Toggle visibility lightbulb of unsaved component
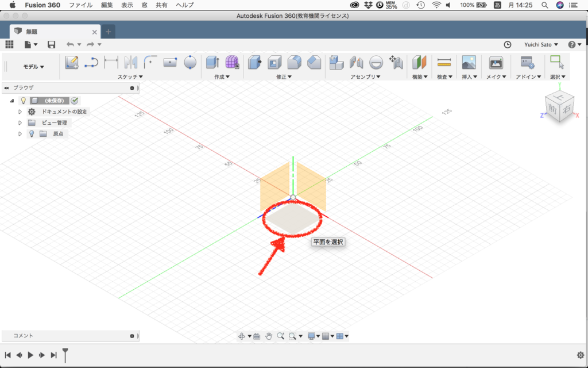This screenshot has height=368, width=588. pyautogui.click(x=23, y=101)
